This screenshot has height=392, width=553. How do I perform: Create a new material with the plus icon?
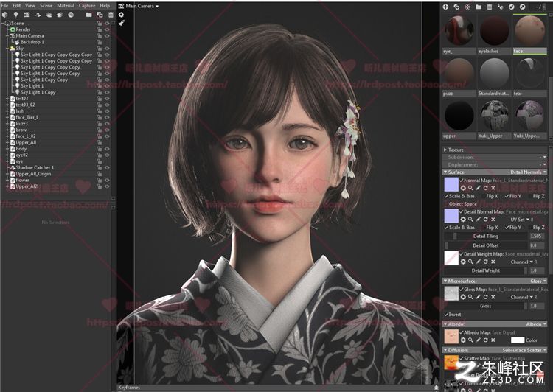coord(445,7)
